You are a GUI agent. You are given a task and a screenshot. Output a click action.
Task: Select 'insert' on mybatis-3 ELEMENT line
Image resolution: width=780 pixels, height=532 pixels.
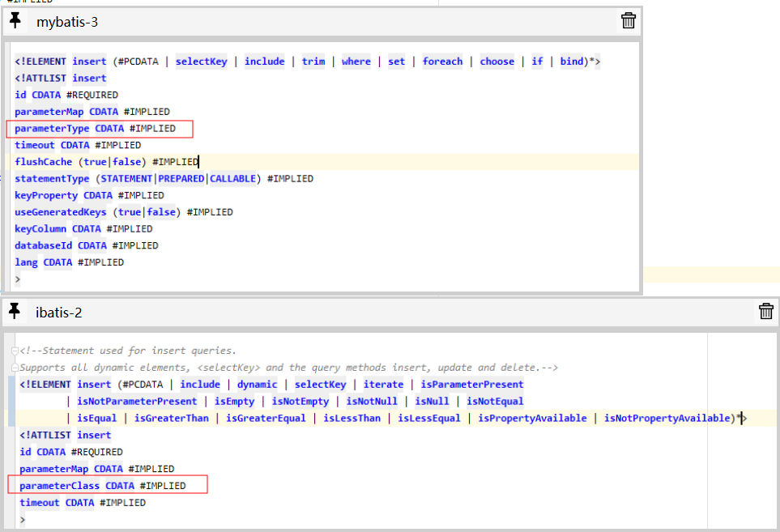pos(90,62)
